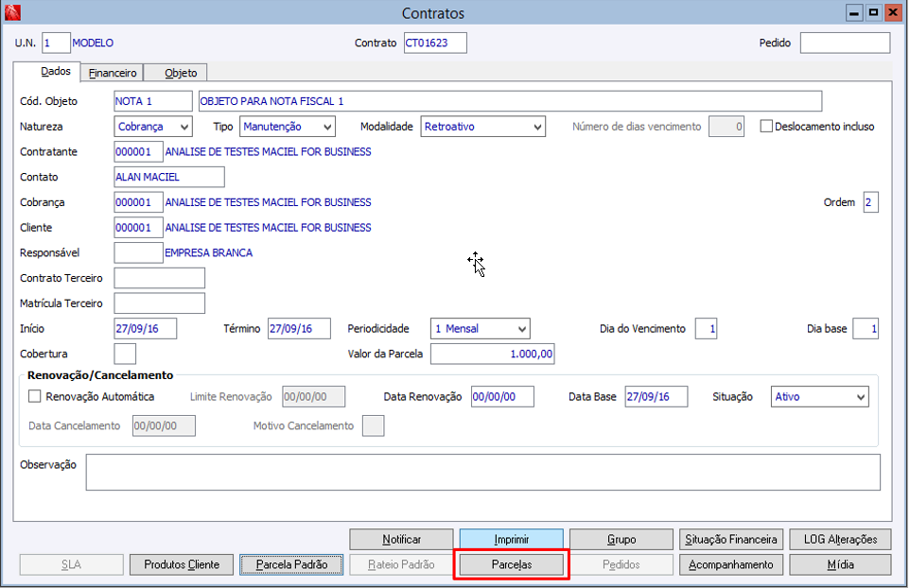
Task: Click the red application icon in title bar
Action: (12, 12)
